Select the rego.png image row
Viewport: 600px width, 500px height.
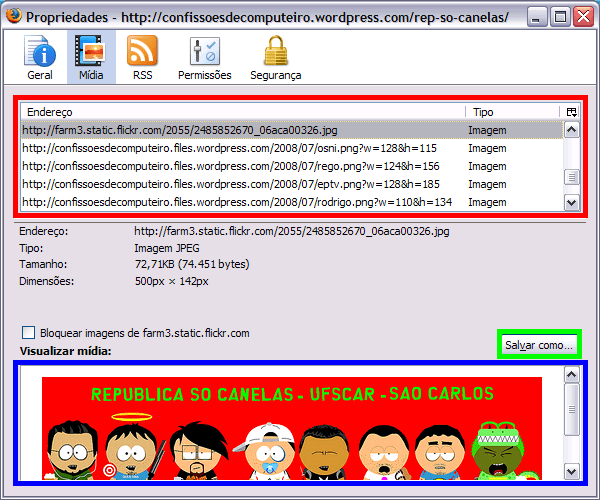(x=292, y=166)
